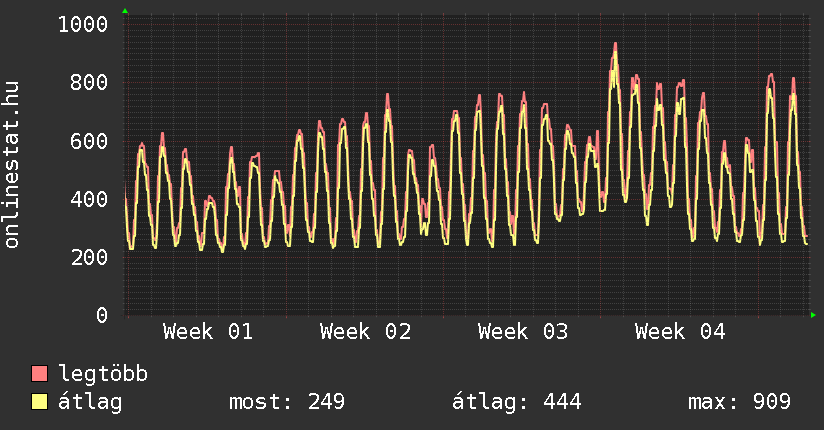Screen dimensions: 824x430
Task: Select the legtöbb legend label
Action: [103, 374]
